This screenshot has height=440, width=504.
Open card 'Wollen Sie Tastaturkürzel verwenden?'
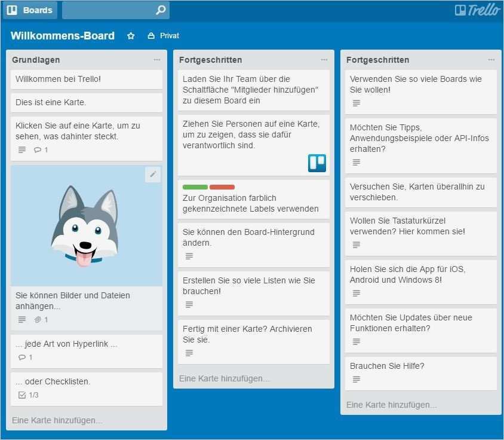421,234
